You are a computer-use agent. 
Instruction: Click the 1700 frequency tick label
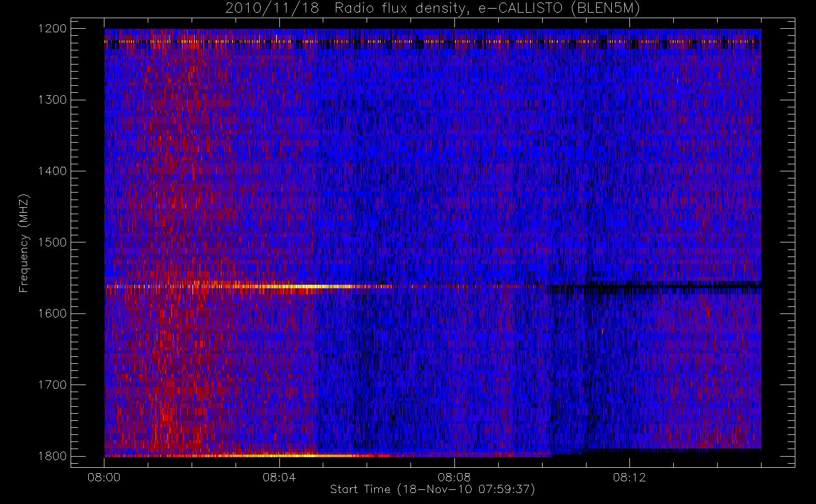pyautogui.click(x=52, y=385)
